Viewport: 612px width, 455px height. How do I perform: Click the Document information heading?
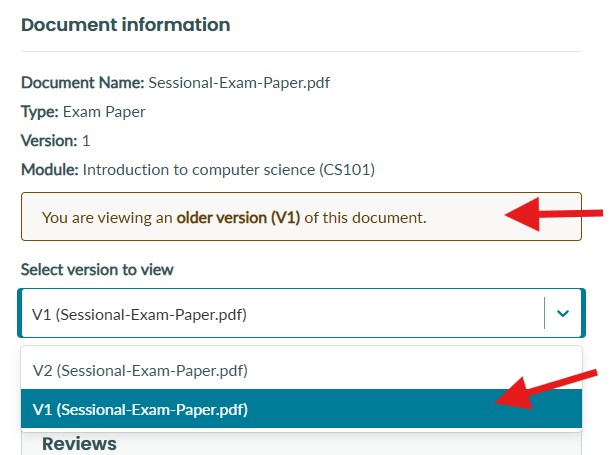coord(125,25)
